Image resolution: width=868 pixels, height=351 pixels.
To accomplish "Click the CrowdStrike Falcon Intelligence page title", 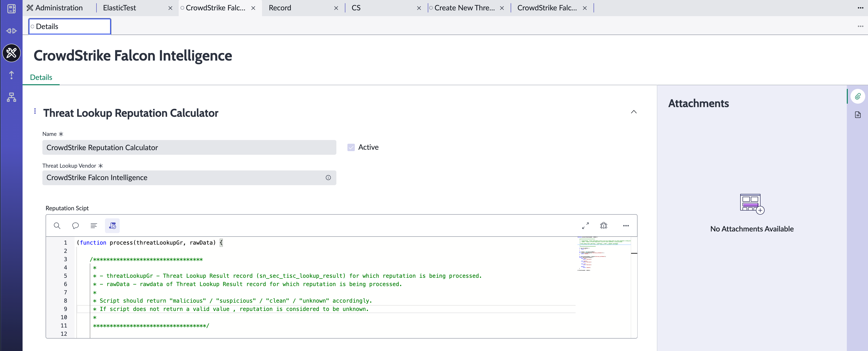I will coord(133,56).
